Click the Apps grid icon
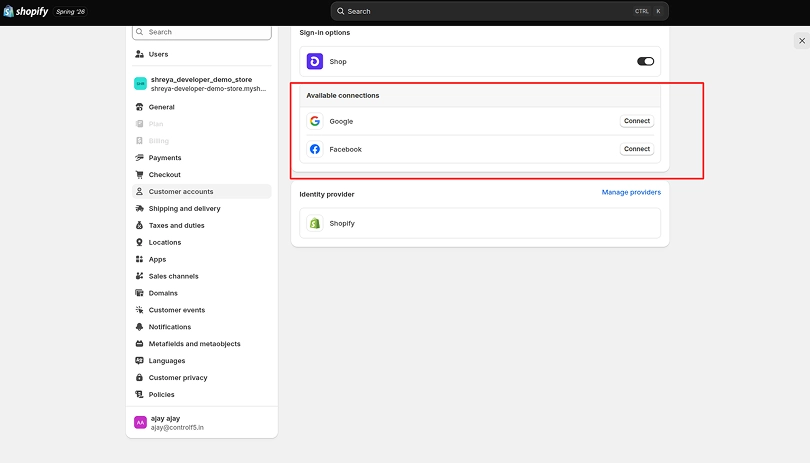 (x=139, y=259)
